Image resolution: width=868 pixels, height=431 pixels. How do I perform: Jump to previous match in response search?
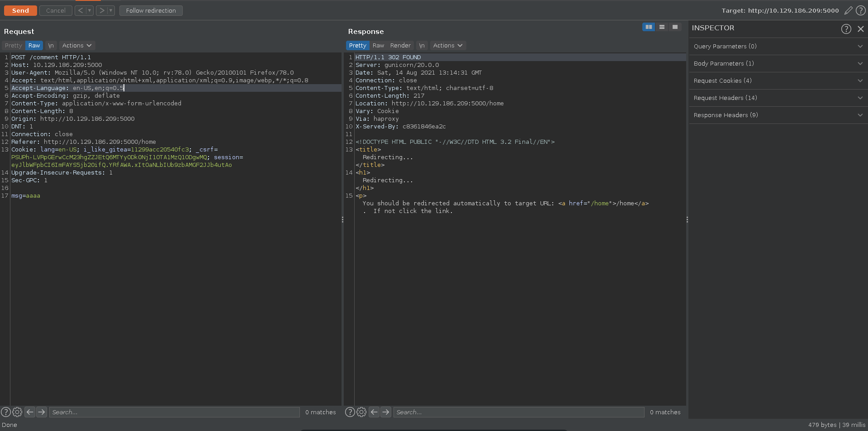click(x=374, y=412)
